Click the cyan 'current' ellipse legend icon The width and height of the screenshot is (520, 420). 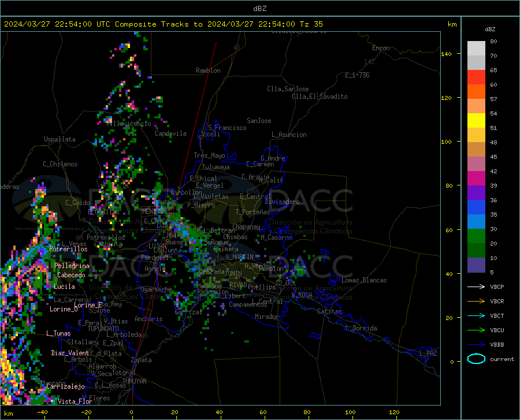point(476,359)
